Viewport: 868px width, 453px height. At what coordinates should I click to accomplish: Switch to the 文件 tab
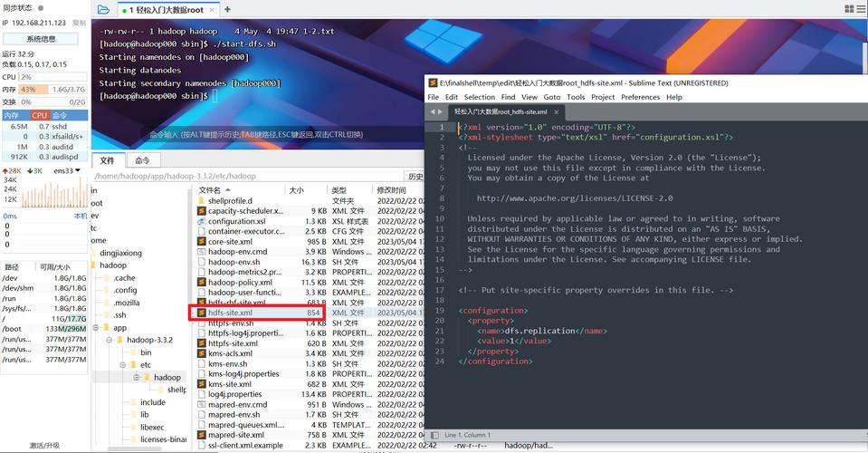click(x=108, y=160)
